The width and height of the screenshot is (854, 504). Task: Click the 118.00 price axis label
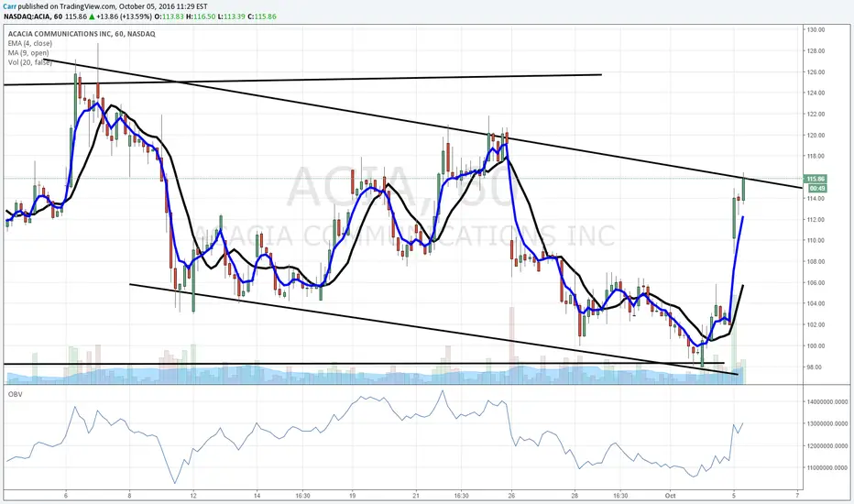816,157
